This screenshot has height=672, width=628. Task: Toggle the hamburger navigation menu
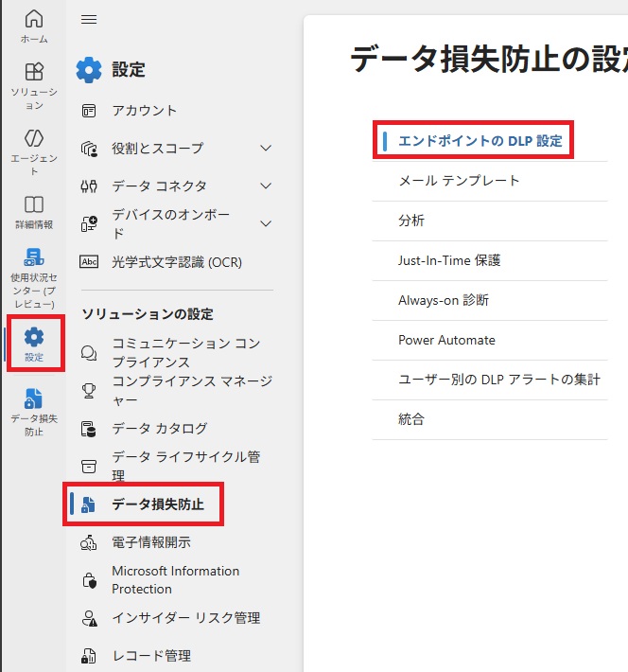89,19
